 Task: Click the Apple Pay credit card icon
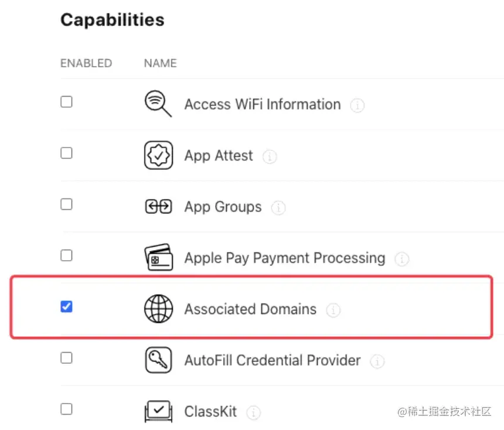(x=158, y=258)
